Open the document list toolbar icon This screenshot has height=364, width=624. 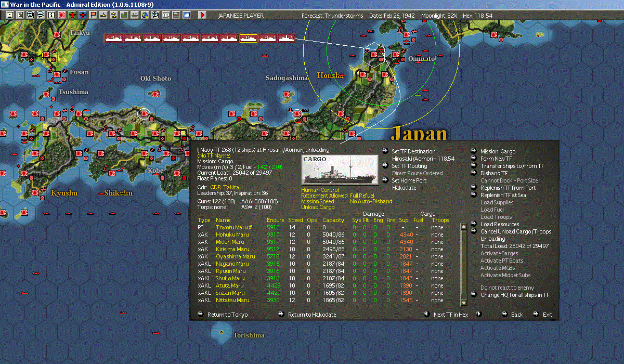[x=20, y=15]
